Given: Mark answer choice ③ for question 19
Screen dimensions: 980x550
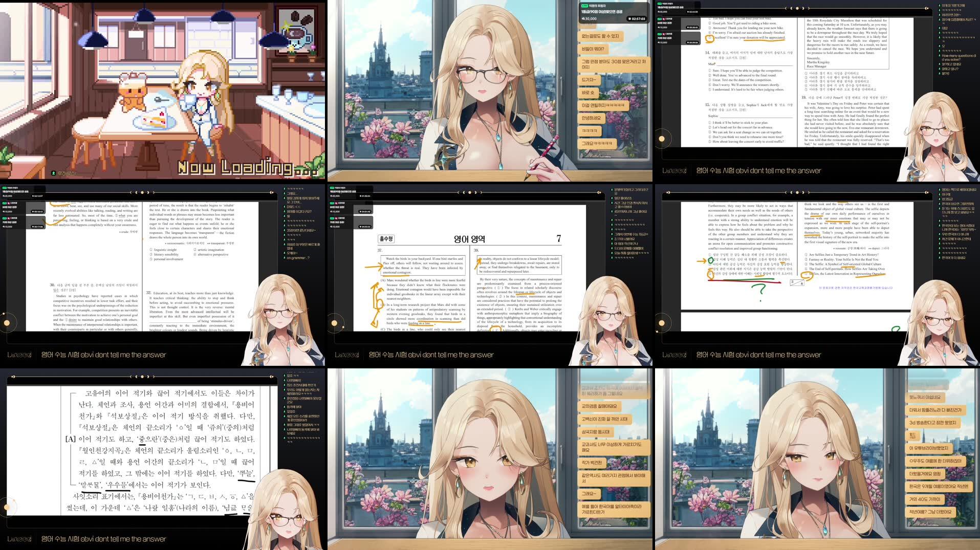Looking at the screenshot, I should [805, 81].
